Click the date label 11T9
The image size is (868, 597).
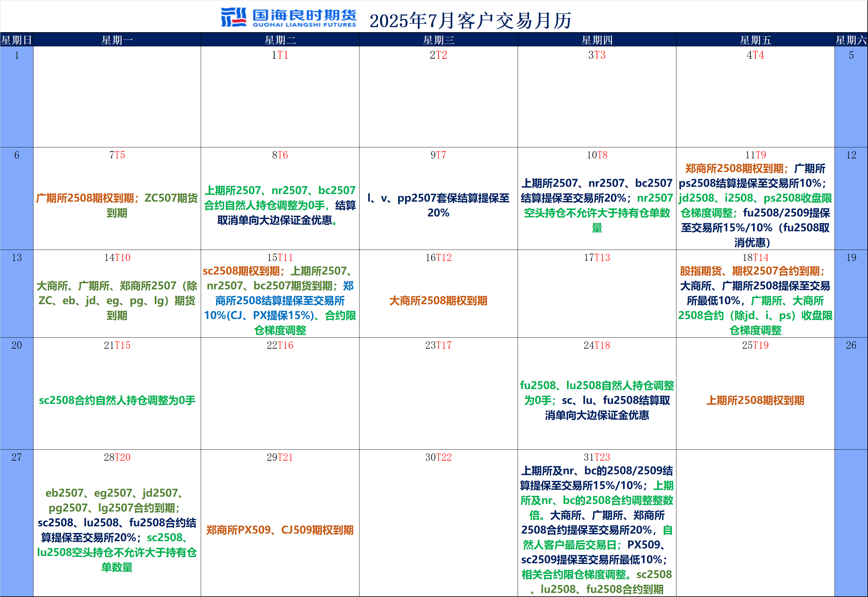point(755,155)
